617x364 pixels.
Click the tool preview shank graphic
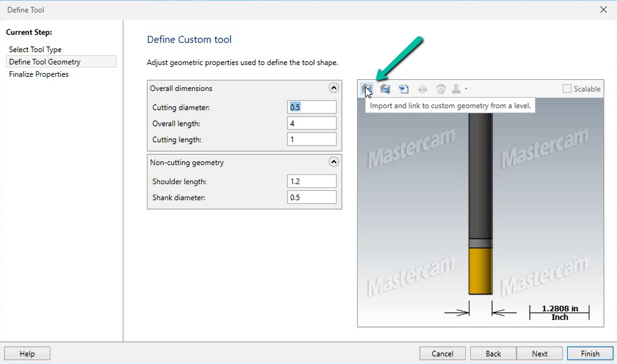pyautogui.click(x=481, y=176)
